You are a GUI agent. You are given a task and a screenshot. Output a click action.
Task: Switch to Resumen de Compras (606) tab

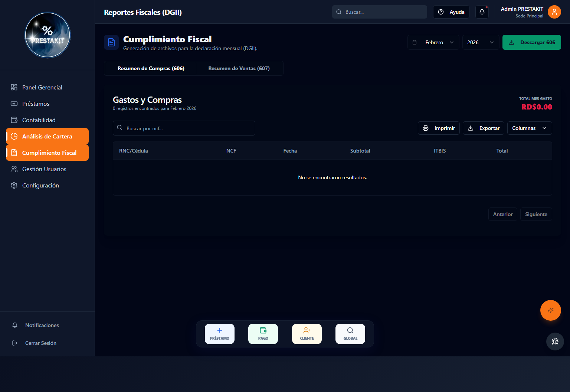(x=151, y=68)
